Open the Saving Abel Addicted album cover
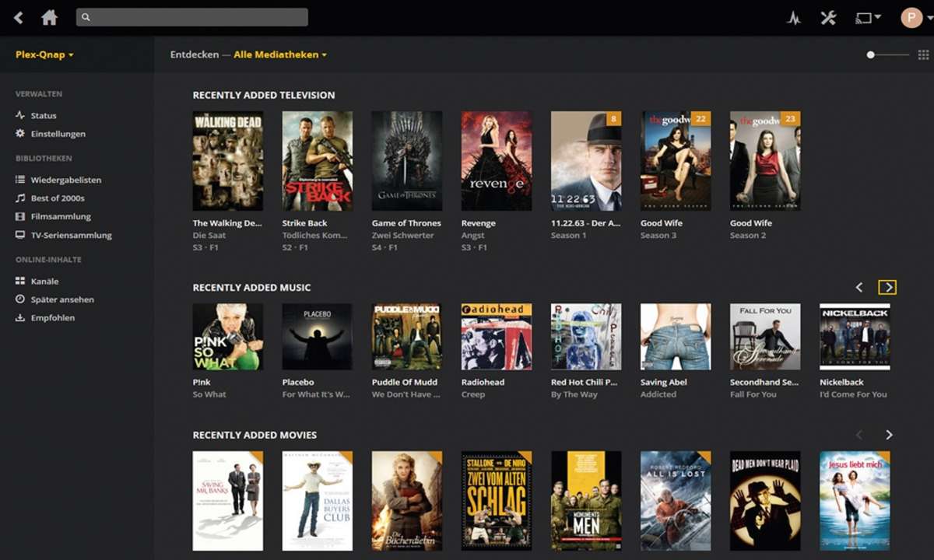 [676, 337]
